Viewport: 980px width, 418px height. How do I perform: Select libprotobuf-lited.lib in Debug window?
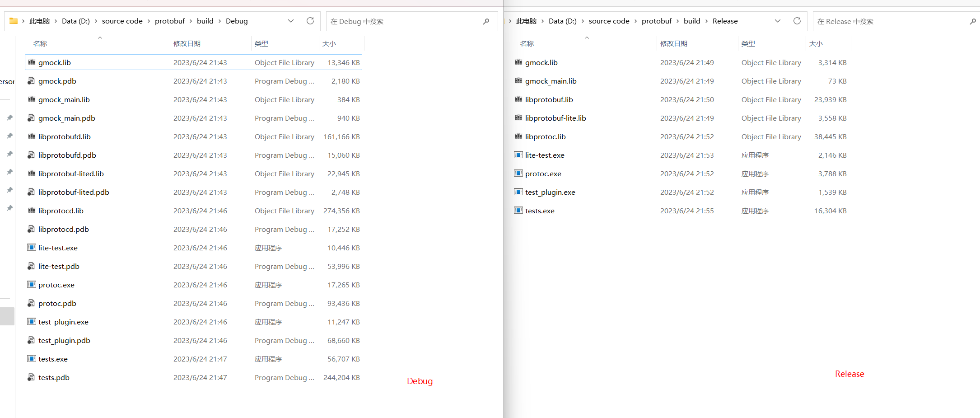pos(71,174)
